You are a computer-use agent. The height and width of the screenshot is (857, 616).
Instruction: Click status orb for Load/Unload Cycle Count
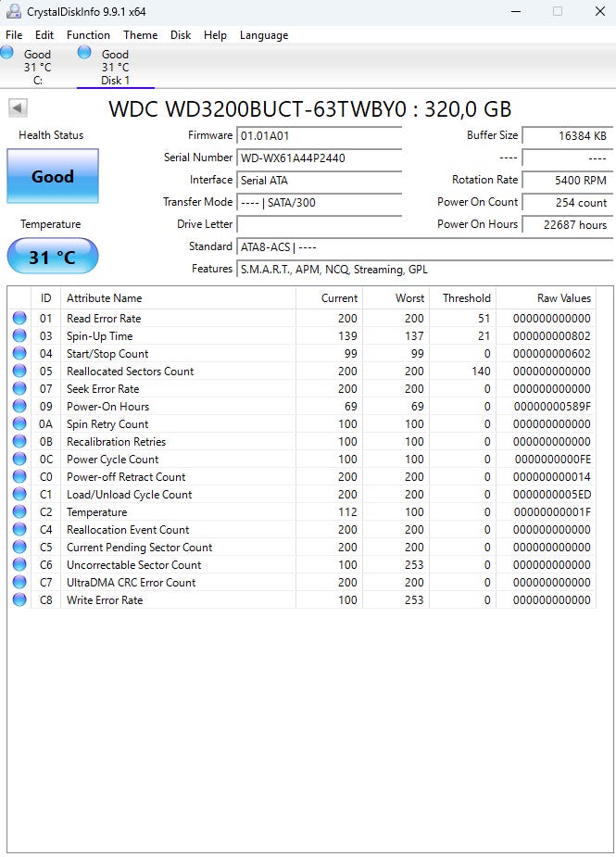19,494
